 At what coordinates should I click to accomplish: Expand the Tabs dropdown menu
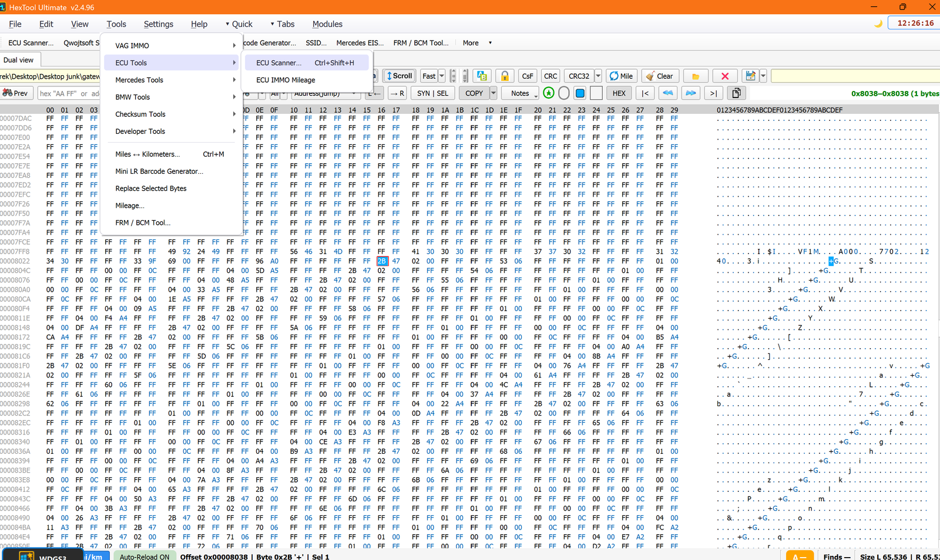[283, 24]
